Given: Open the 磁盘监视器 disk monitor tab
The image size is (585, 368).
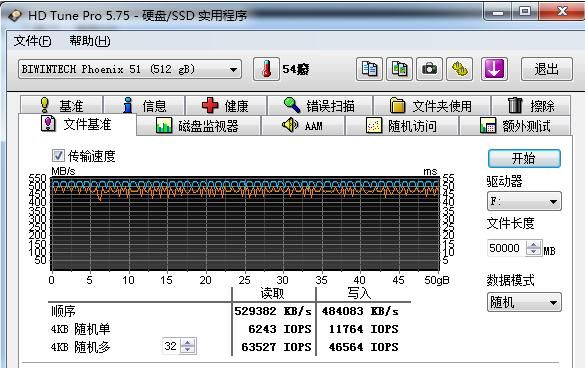Looking at the screenshot, I should pyautogui.click(x=198, y=126).
